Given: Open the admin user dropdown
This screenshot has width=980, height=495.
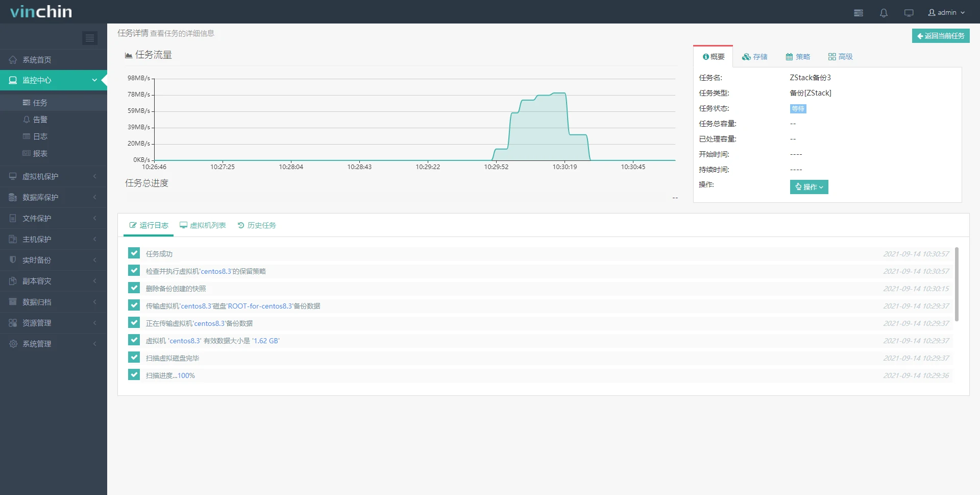Looking at the screenshot, I should point(946,13).
